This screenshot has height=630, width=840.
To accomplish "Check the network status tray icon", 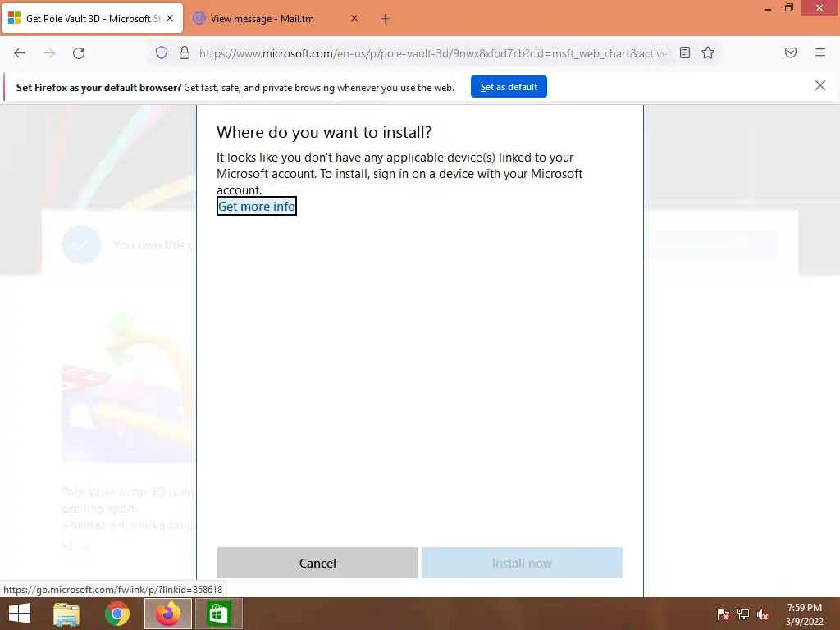I will click(743, 614).
